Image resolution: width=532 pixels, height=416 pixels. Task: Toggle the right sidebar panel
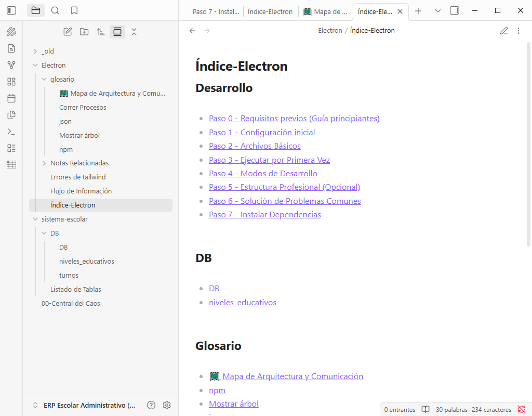tap(455, 10)
